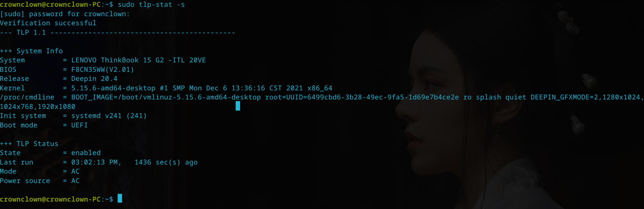Screen dimensions: 644x209
Task: Click the Mode 'AC' value
Action: [x=76, y=172]
